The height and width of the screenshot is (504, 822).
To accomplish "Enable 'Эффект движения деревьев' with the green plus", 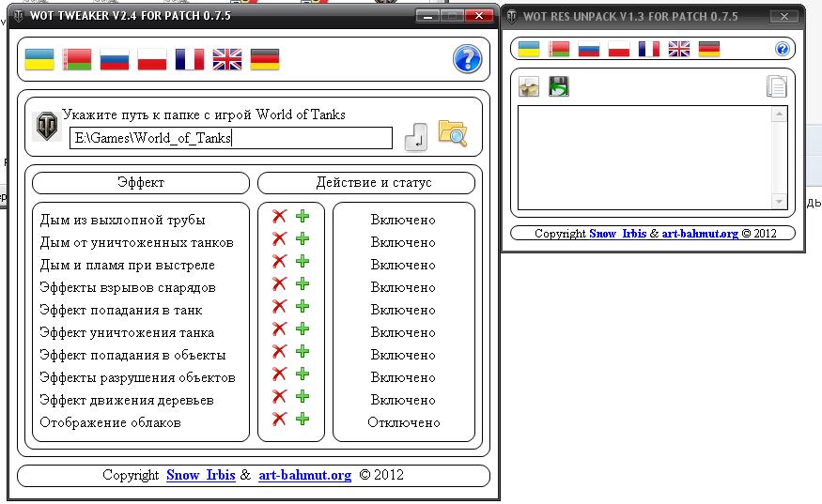I will 302,397.
